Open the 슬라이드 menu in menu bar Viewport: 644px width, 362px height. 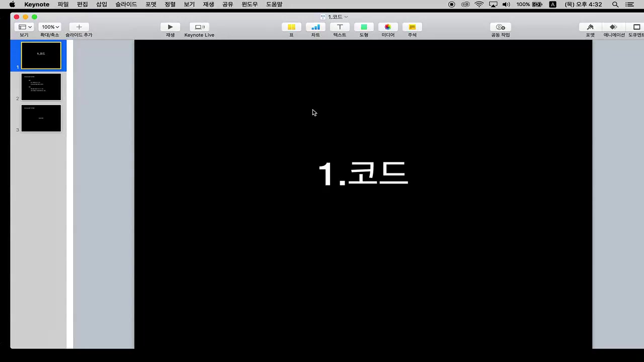pos(126,5)
